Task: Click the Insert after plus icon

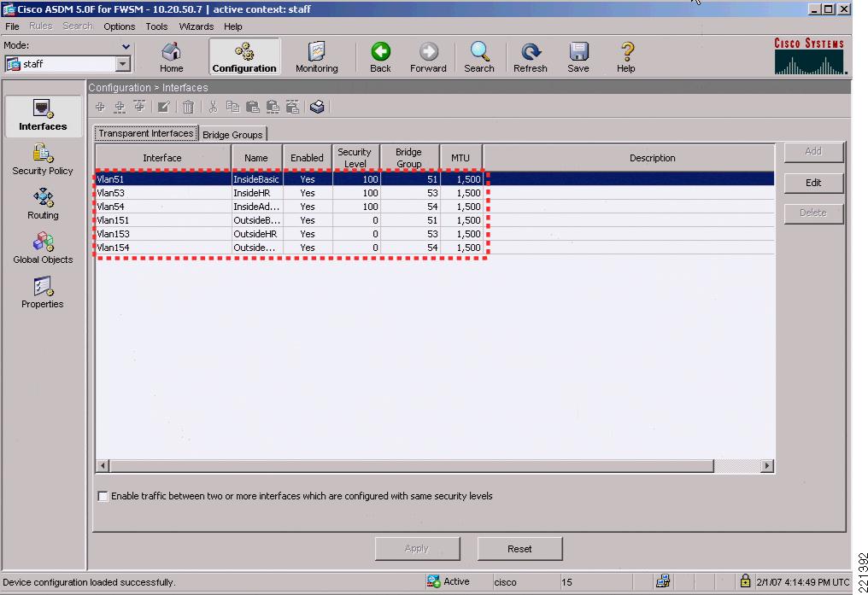Action: pos(120,107)
